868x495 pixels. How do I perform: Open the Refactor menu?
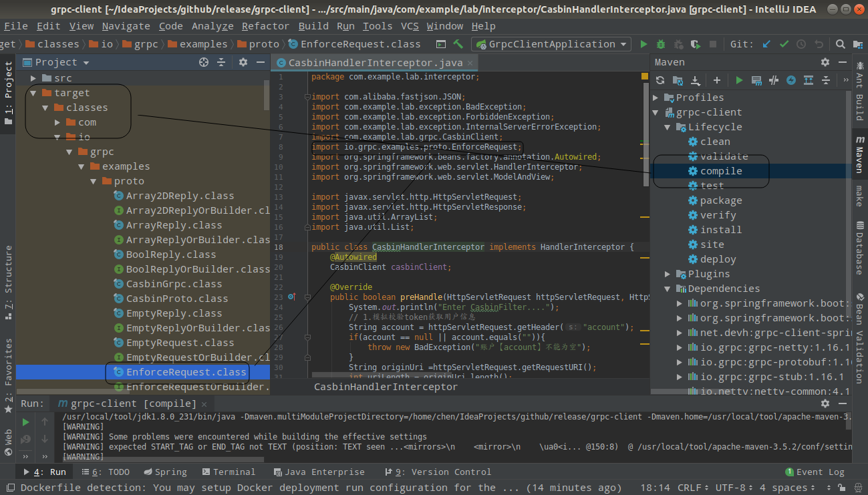265,26
